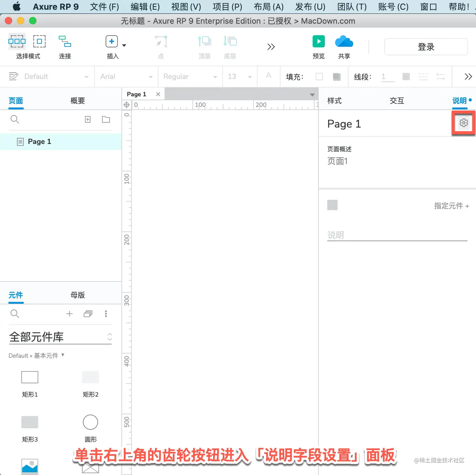This screenshot has height=475, width=476.
Task: Click the Page 1 canvas tab
Action: (x=136, y=94)
